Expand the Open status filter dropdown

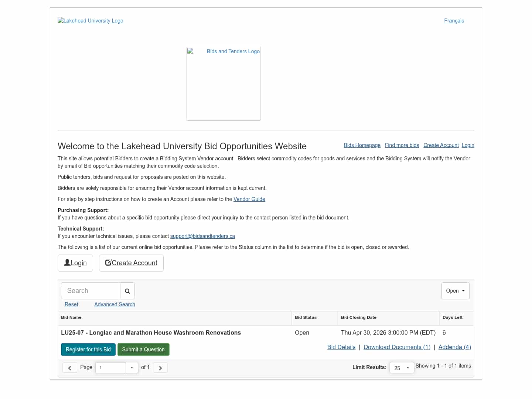pos(455,291)
